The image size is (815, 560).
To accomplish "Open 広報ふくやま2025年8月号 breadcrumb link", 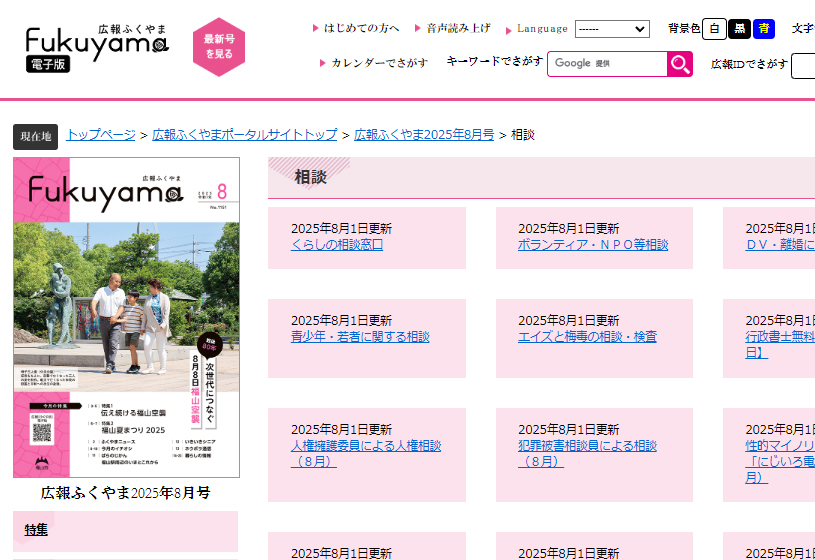I will 424,135.
